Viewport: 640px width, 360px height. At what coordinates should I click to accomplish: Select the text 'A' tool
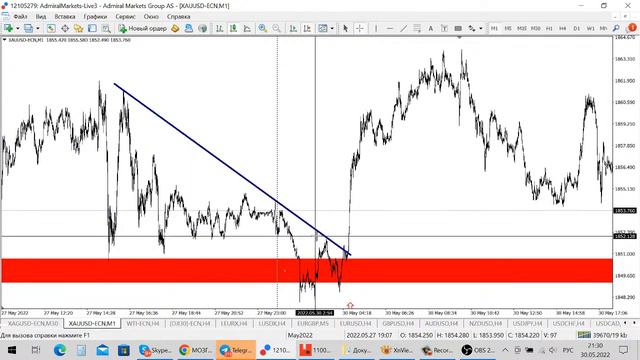point(431,28)
